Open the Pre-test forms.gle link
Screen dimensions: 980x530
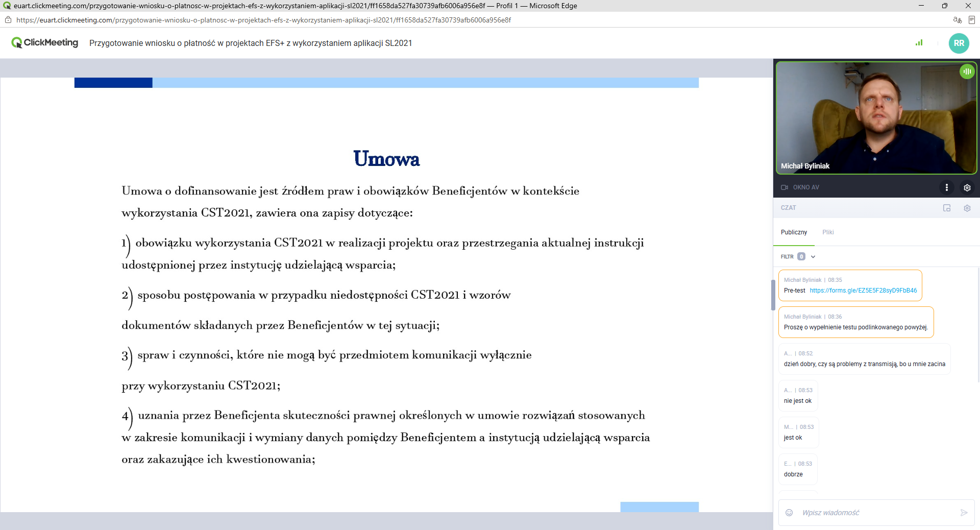pos(863,291)
